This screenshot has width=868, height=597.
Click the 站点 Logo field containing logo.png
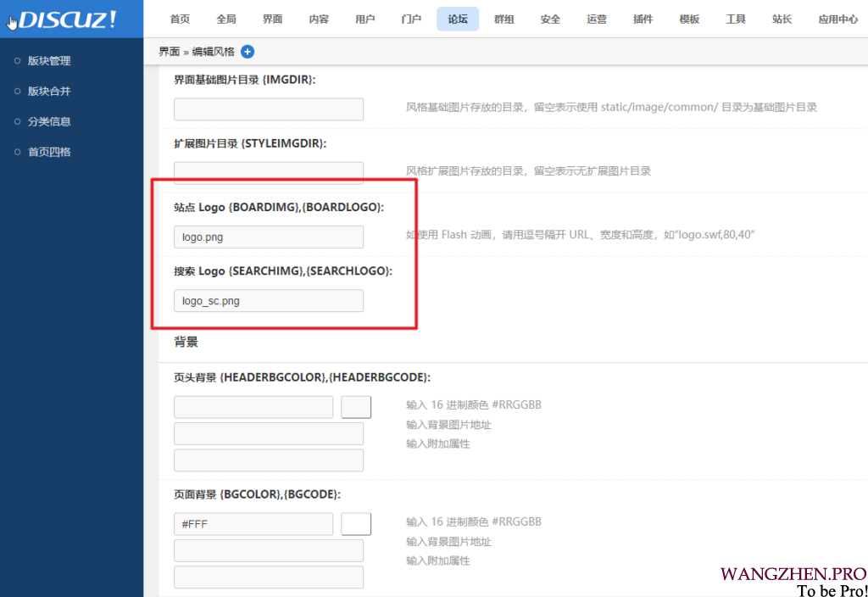[x=269, y=237]
